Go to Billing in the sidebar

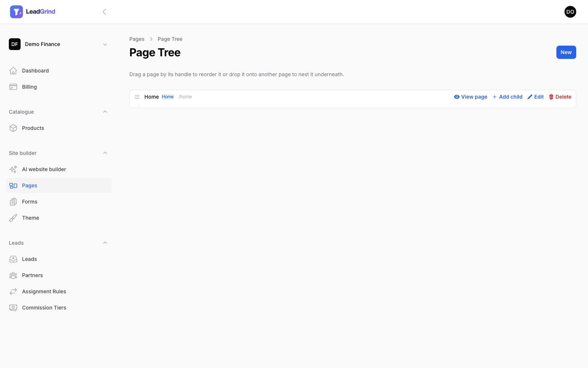point(59,87)
